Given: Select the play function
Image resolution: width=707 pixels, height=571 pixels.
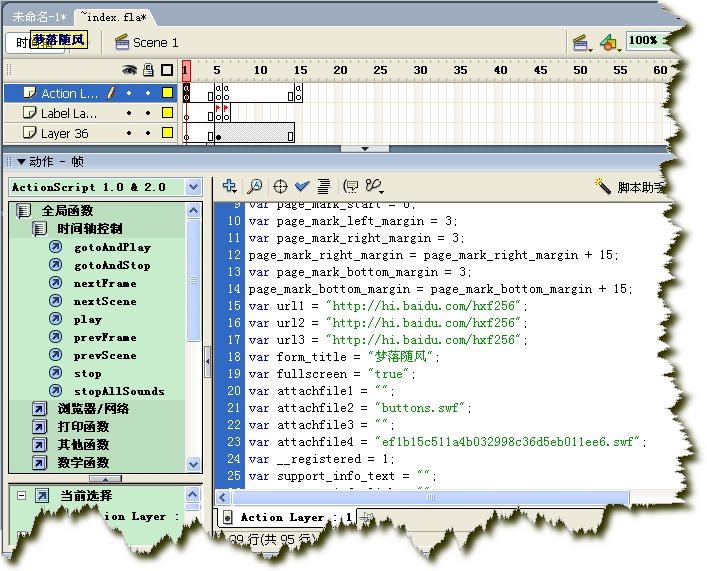Looking at the screenshot, I should coord(87,319).
